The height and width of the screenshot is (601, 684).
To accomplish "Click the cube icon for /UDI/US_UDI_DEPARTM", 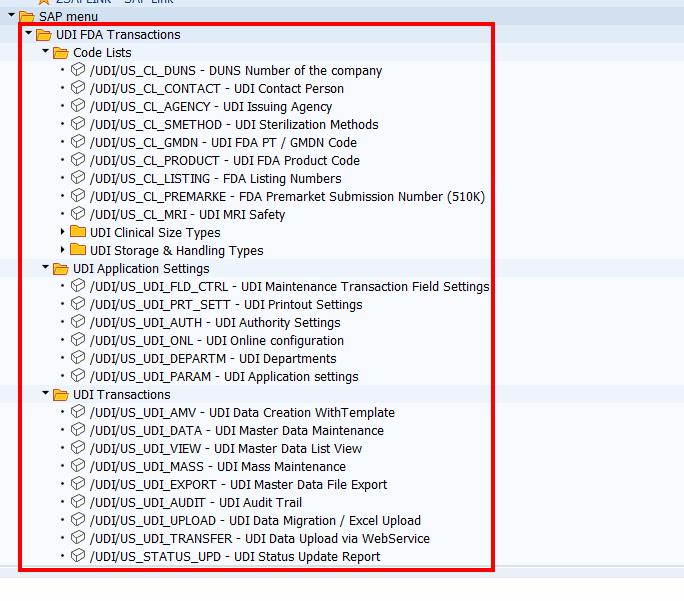I will coord(78,358).
